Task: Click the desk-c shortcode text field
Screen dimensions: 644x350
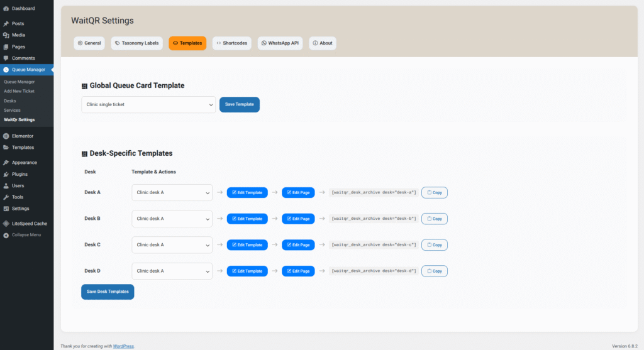Action: tap(374, 245)
